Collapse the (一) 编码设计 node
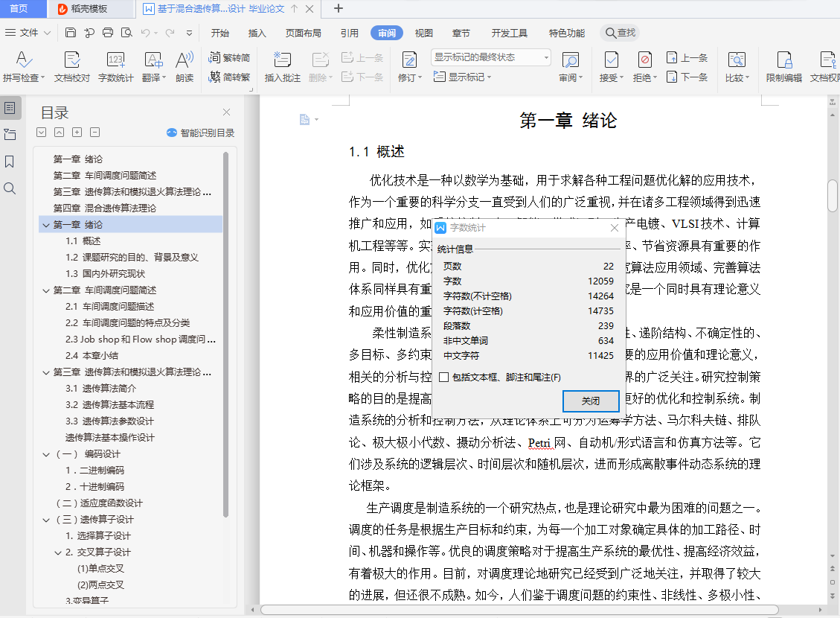This screenshot has width=840, height=618. click(46, 454)
